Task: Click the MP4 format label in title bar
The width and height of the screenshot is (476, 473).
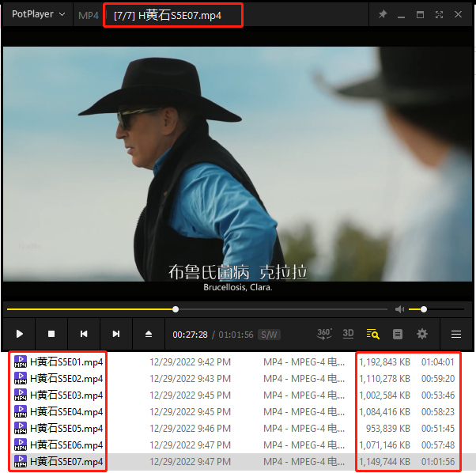Action: [89, 16]
